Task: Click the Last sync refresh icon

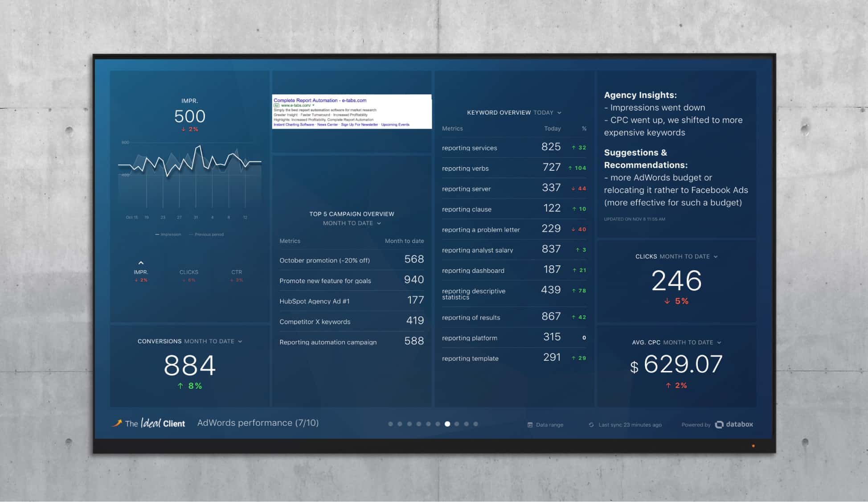Action: 591,425
